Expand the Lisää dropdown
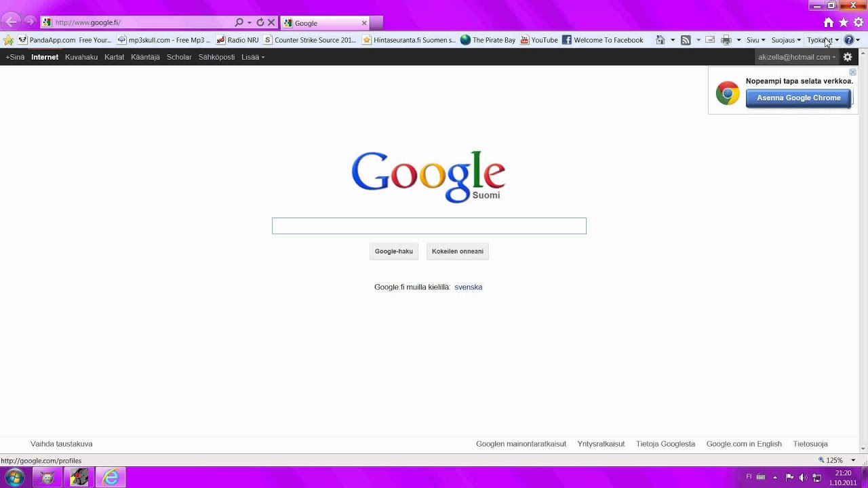This screenshot has width=868, height=488. click(x=253, y=57)
